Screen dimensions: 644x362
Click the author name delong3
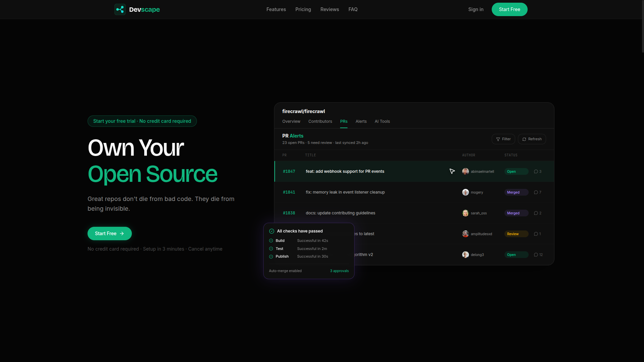(477, 255)
